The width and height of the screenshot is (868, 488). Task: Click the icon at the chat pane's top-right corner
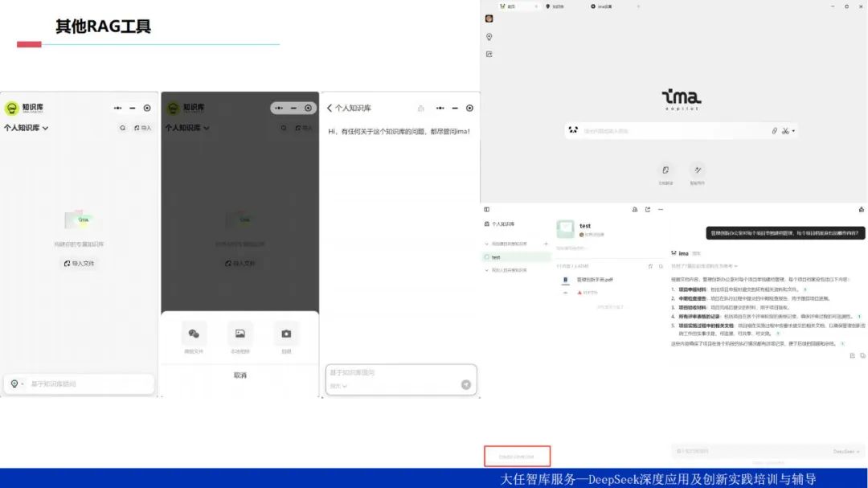(x=862, y=209)
